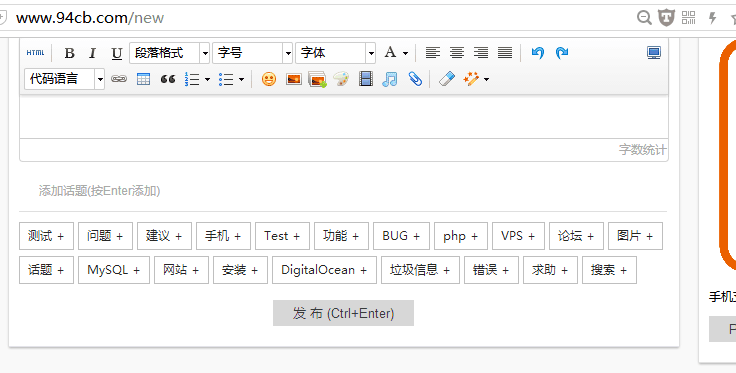
Task: Add the 垃圾信息 topic tag
Action: tap(421, 270)
